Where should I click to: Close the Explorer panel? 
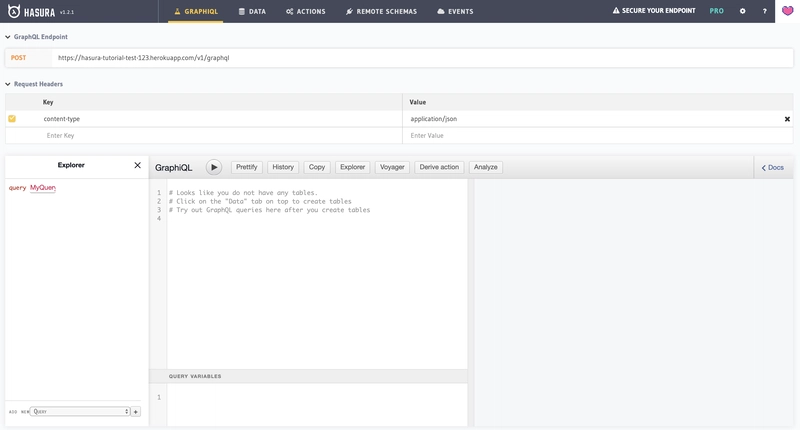click(x=137, y=165)
